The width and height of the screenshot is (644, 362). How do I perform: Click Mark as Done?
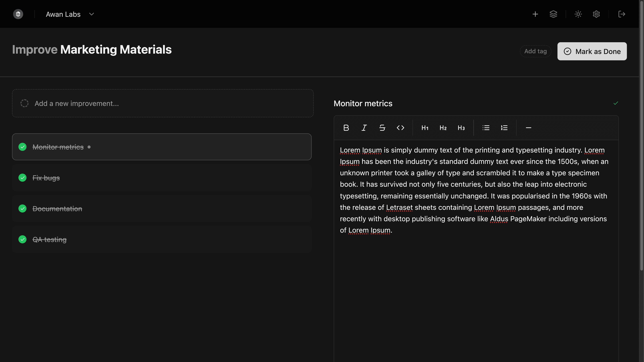592,51
